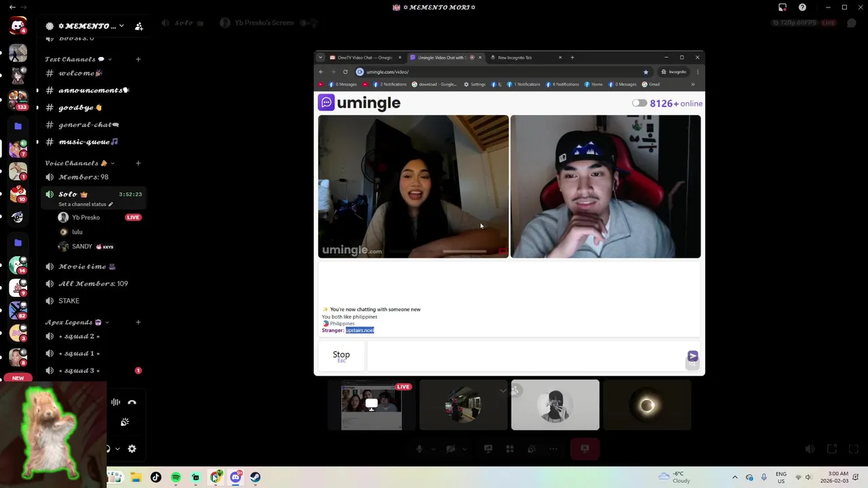Image resolution: width=868 pixels, height=488 pixels.
Task: Send message arrow in Umingle chat
Action: [x=692, y=356]
